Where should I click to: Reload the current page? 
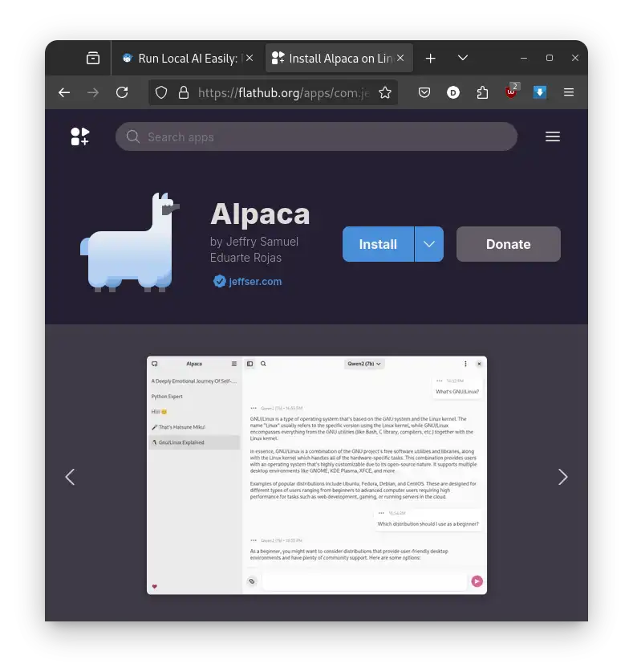(122, 92)
